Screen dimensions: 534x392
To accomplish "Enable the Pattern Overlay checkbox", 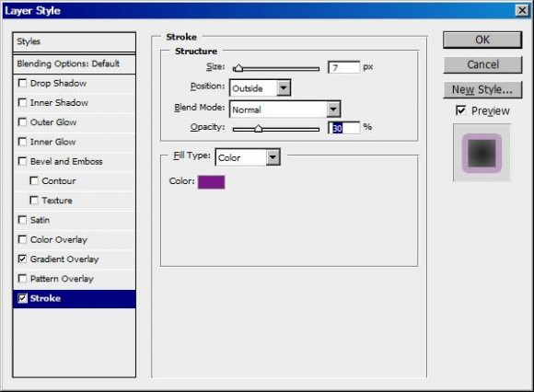I will point(22,278).
